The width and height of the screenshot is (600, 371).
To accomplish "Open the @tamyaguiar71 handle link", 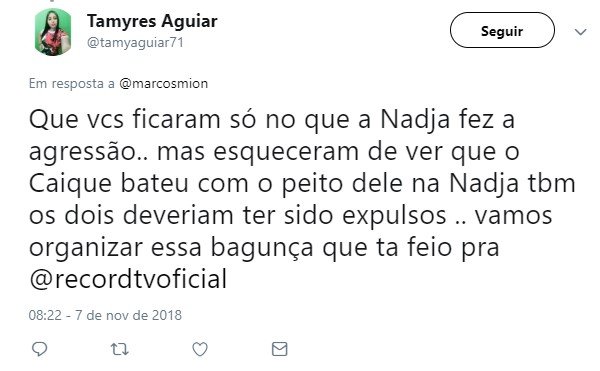I will coord(135,42).
